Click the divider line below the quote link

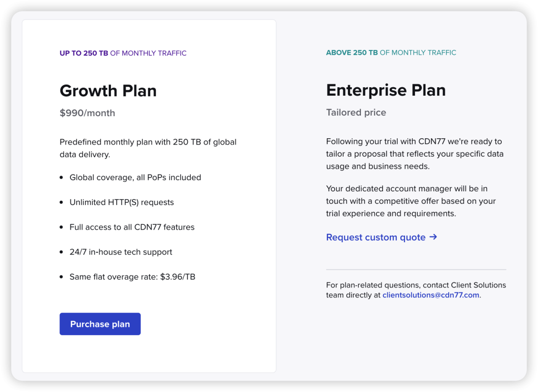click(416, 270)
